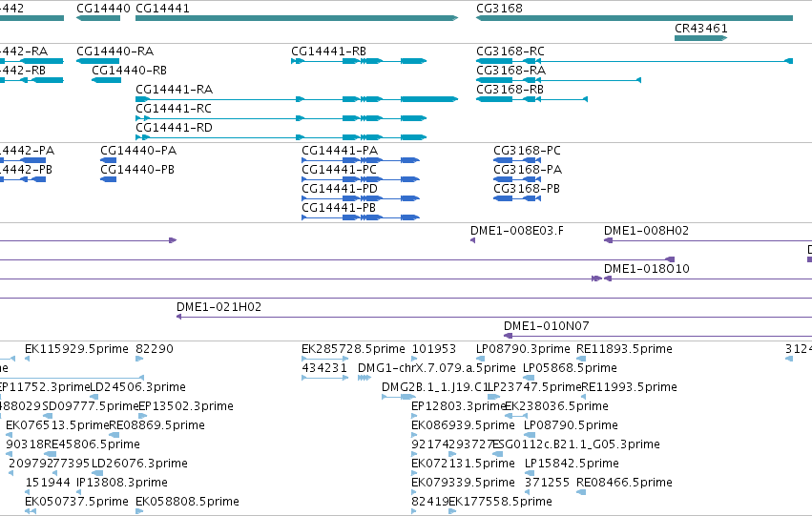The width and height of the screenshot is (812, 516).
Task: Select protein CG14440-PA
Action: point(108,160)
